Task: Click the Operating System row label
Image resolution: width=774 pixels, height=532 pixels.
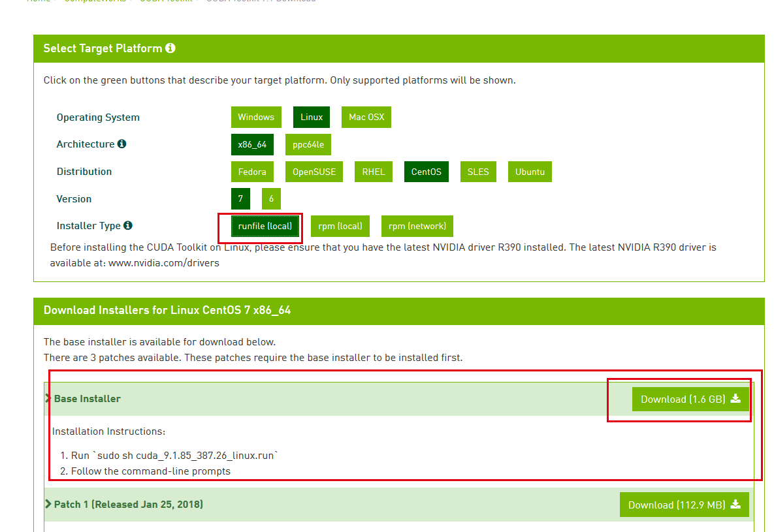Action: click(98, 117)
